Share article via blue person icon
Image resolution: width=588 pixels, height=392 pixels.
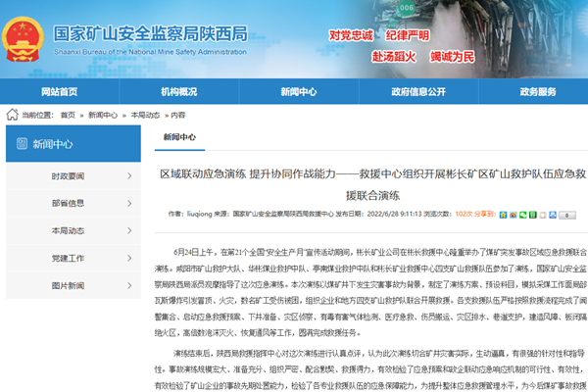[x=551, y=212]
